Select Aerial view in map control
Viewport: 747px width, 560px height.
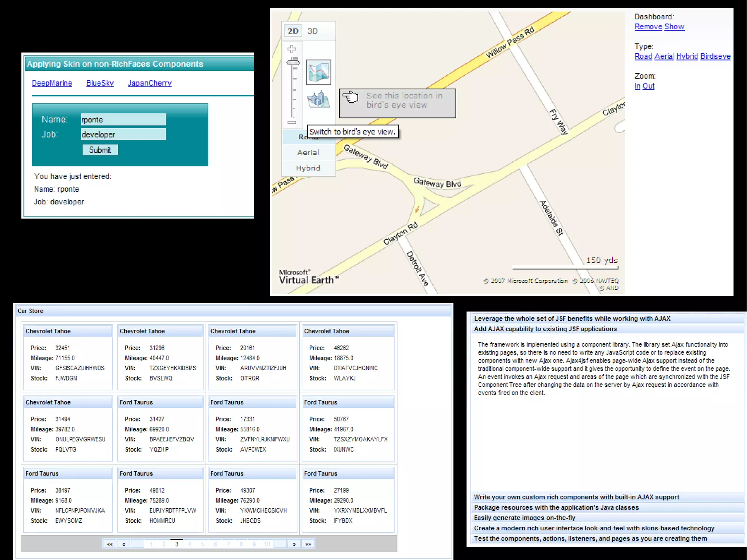[308, 152]
